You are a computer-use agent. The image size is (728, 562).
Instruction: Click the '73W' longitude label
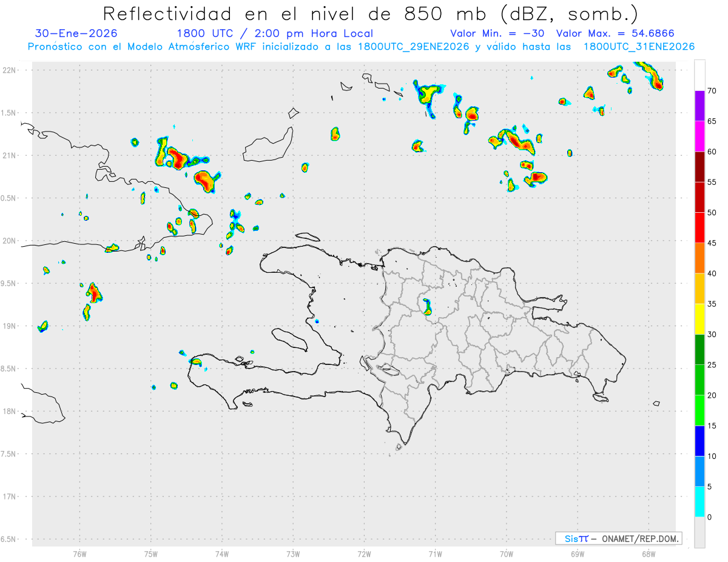coord(293,554)
